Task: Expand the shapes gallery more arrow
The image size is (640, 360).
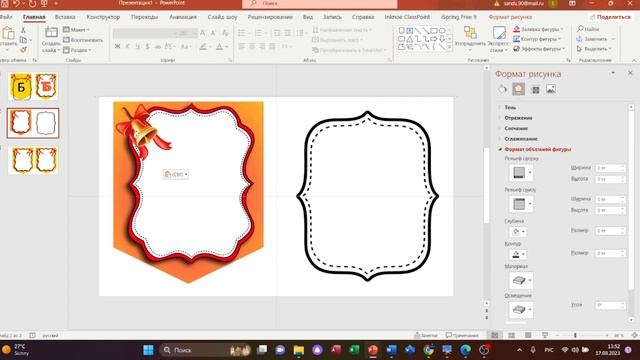Action: click(x=450, y=48)
